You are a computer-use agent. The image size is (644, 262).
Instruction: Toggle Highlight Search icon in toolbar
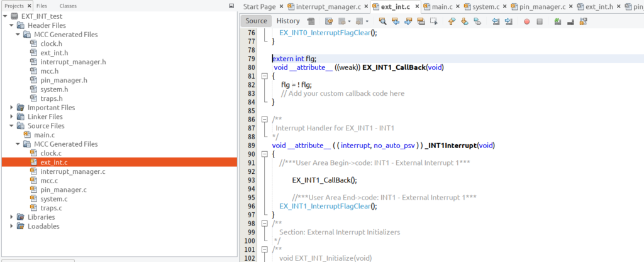point(421,21)
